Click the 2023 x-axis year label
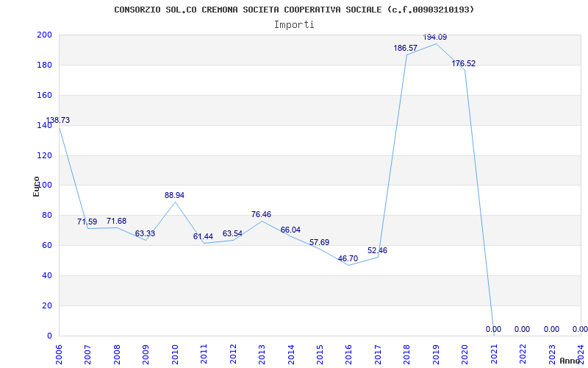Viewport: 588px width, 368px height. 552,354
